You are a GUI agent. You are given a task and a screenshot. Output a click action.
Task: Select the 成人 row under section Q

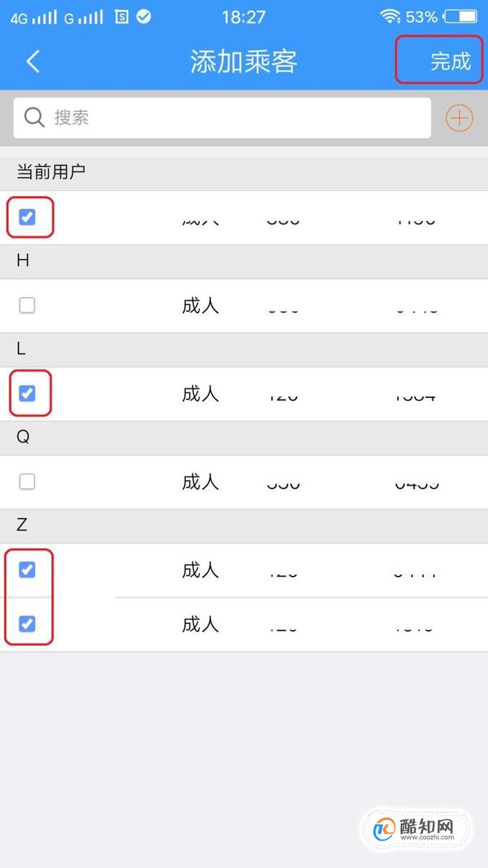[244, 482]
